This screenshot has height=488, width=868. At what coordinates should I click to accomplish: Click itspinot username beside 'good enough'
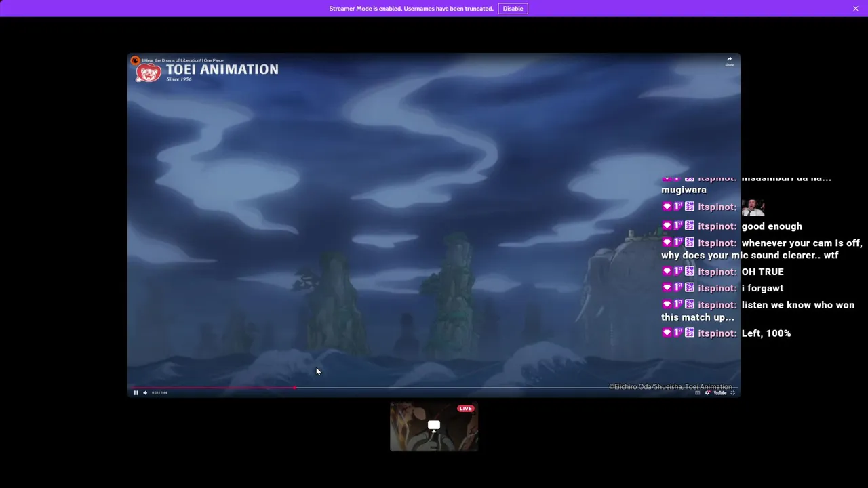717,226
